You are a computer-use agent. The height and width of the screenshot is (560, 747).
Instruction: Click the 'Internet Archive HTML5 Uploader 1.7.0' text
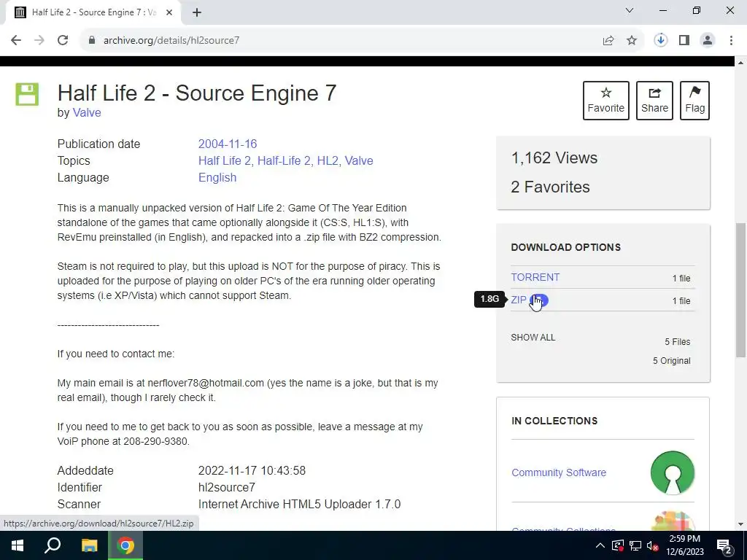[x=299, y=505]
